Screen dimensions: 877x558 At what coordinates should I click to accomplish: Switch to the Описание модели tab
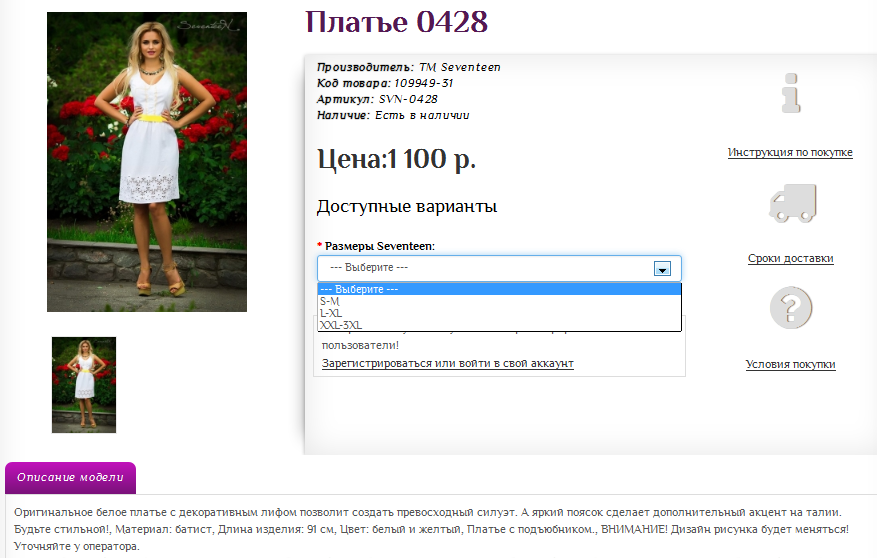point(70,477)
